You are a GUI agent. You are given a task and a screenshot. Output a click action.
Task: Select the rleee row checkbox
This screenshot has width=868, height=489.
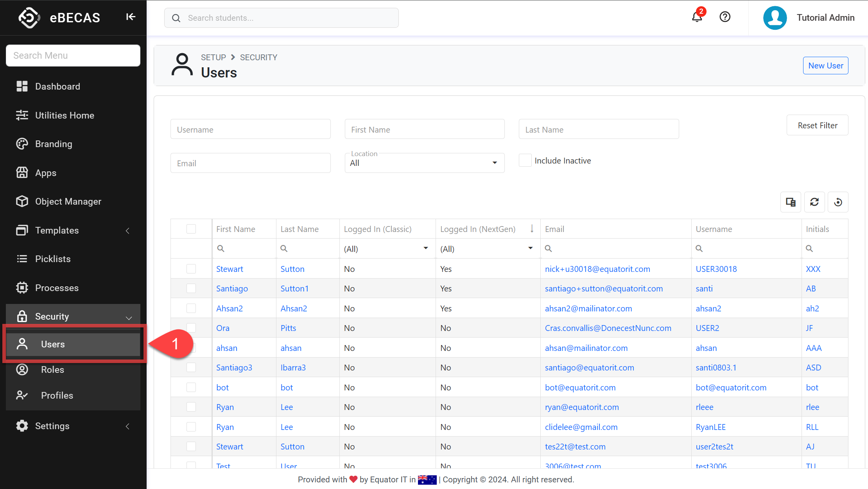coord(191,407)
